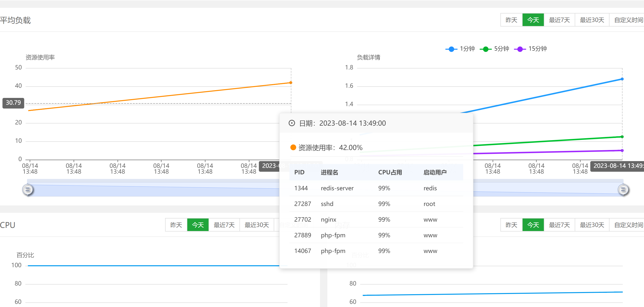Choose 最近7天 in the CPU panel
Image resolution: width=644 pixels, height=307 pixels.
(224, 225)
